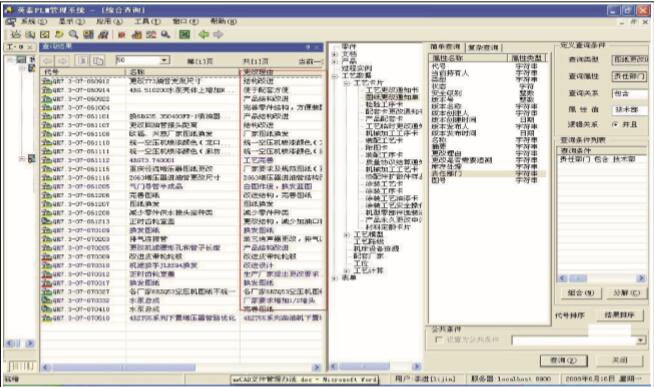This screenshot has width=654, height=387.
Task: Open the 公共条件 dropdown arrow
Action: [641, 340]
